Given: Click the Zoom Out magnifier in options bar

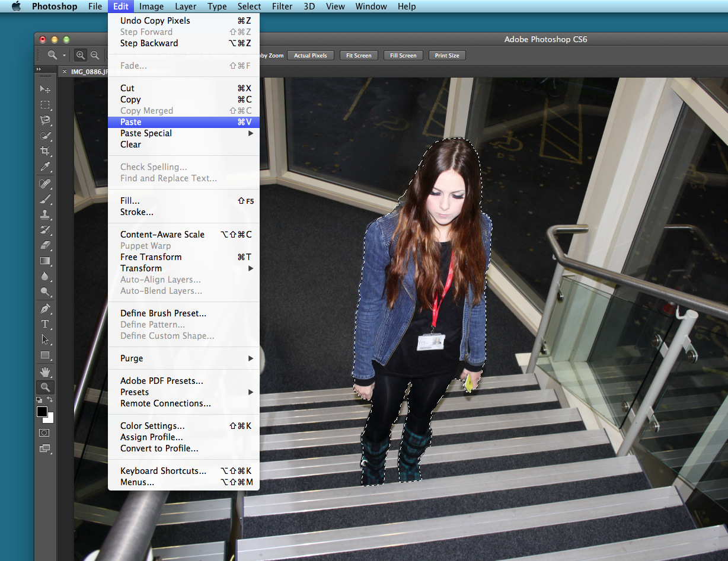Looking at the screenshot, I should (x=94, y=55).
